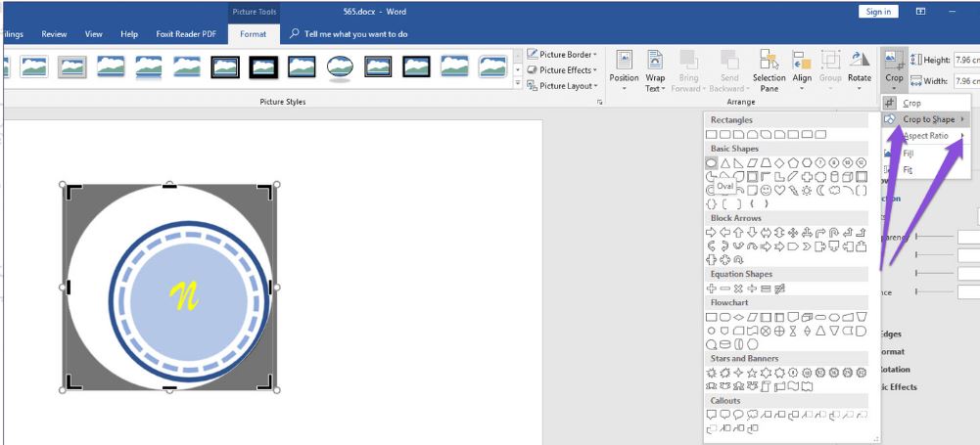Switch to the Review tab

[x=54, y=34]
